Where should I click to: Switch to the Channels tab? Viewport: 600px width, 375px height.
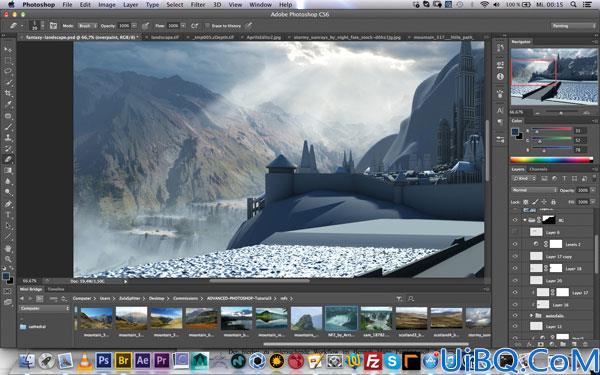(538, 169)
